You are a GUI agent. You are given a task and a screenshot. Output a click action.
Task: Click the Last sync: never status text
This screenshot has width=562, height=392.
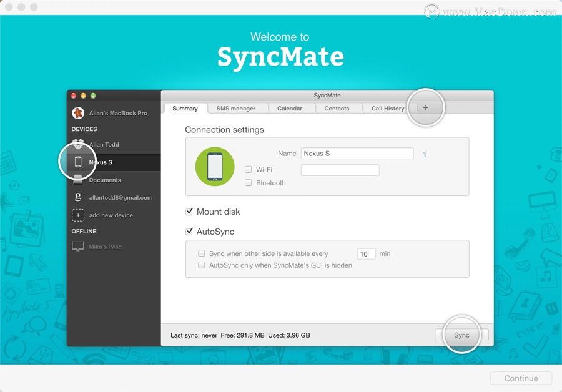tap(194, 335)
